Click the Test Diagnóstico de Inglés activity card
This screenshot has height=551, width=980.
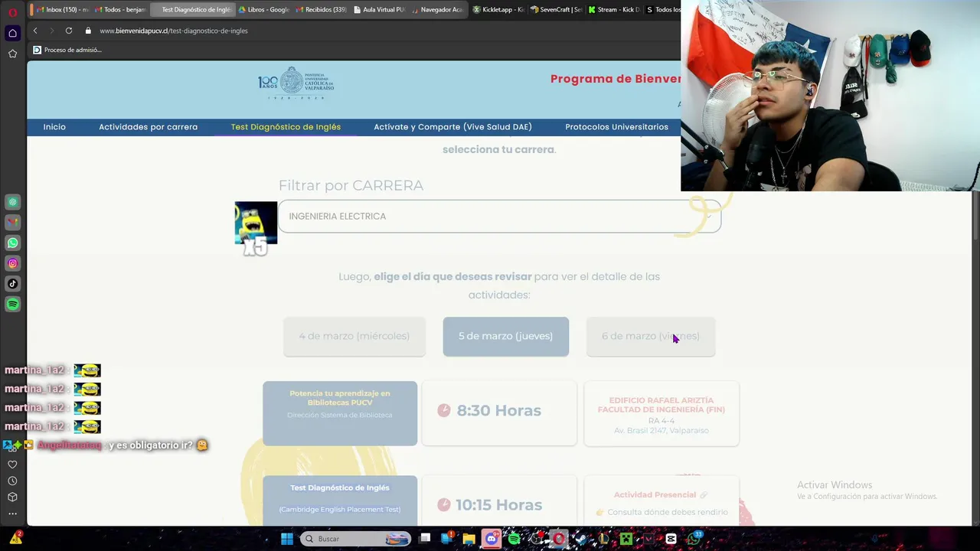340,500
